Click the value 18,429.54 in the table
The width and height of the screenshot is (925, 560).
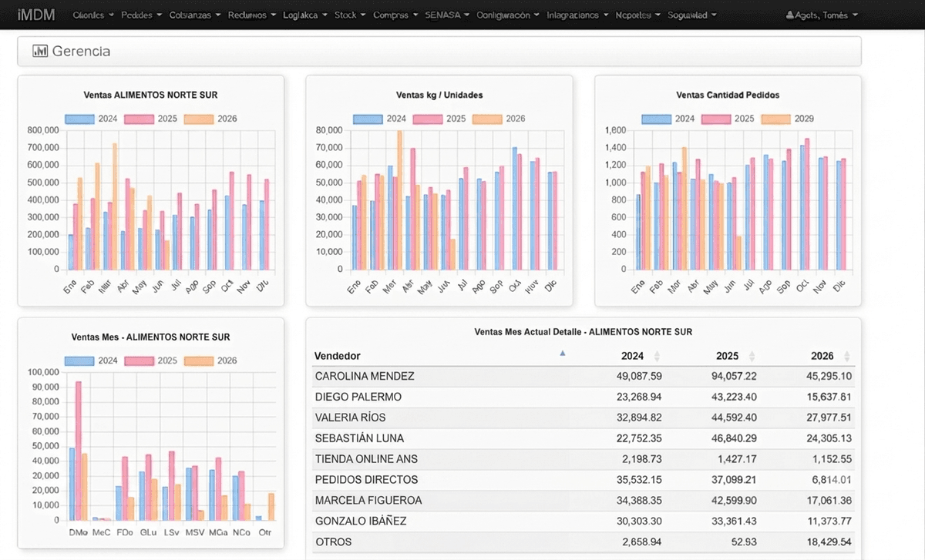(x=829, y=542)
